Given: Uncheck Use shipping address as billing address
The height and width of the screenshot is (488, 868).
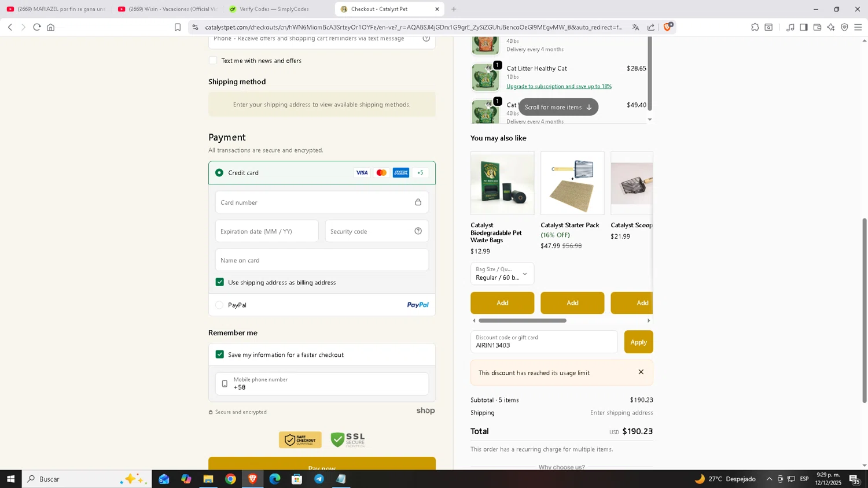Looking at the screenshot, I should (x=220, y=282).
